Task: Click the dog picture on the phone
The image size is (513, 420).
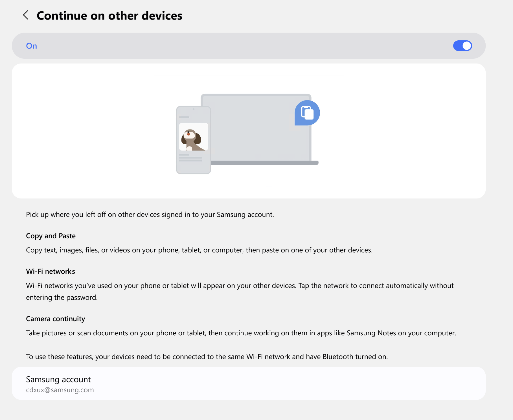Action: [194, 137]
